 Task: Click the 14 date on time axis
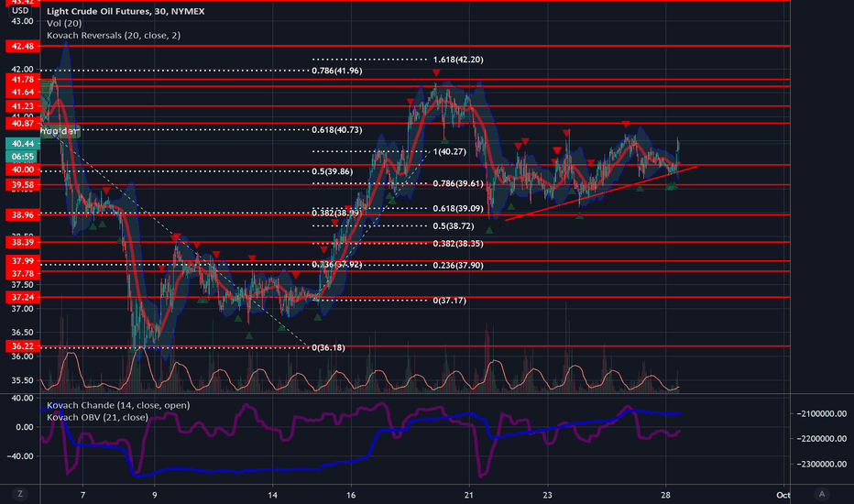pos(272,495)
